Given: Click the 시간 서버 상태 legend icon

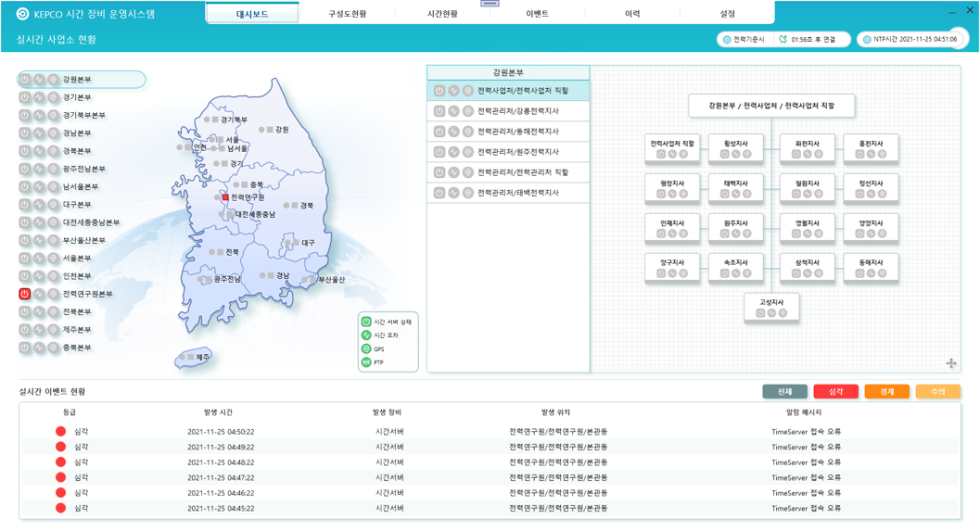Looking at the screenshot, I should (x=366, y=322).
